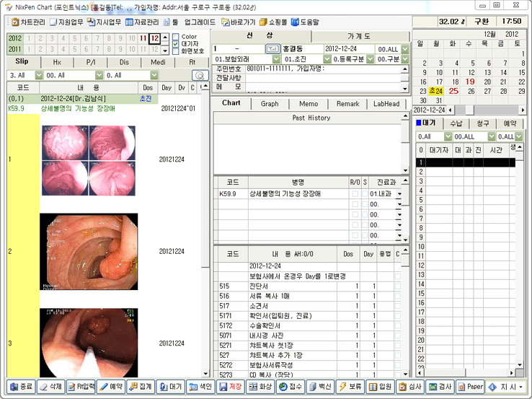
Task: Switch to the 수납 tab
Action: 456,123
